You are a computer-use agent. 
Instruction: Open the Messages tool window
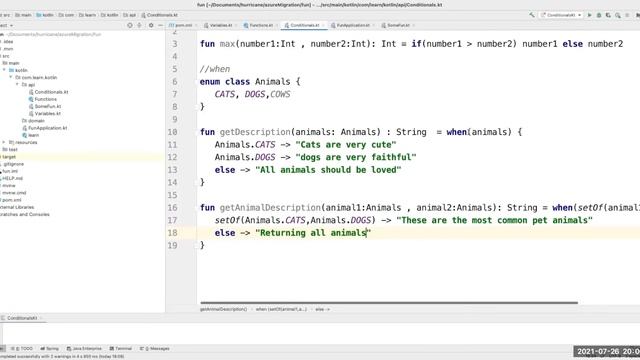(155, 349)
